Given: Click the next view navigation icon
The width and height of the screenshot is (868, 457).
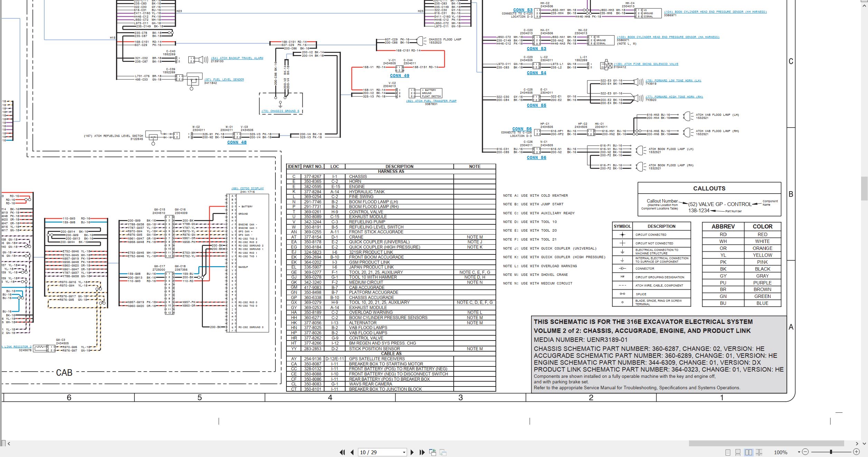Looking at the screenshot, I should tap(443, 452).
